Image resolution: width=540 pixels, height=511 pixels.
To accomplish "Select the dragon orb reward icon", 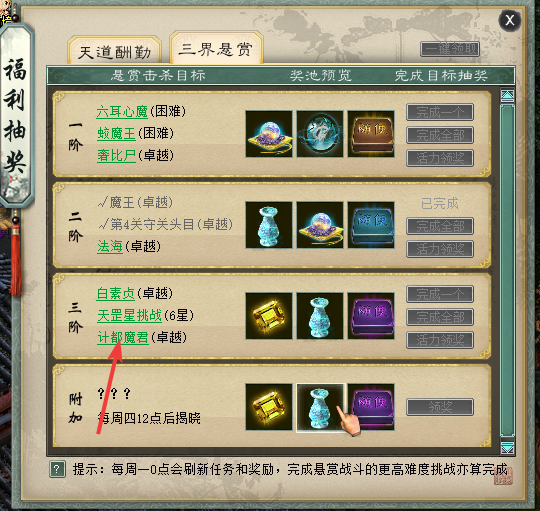I will 320,134.
